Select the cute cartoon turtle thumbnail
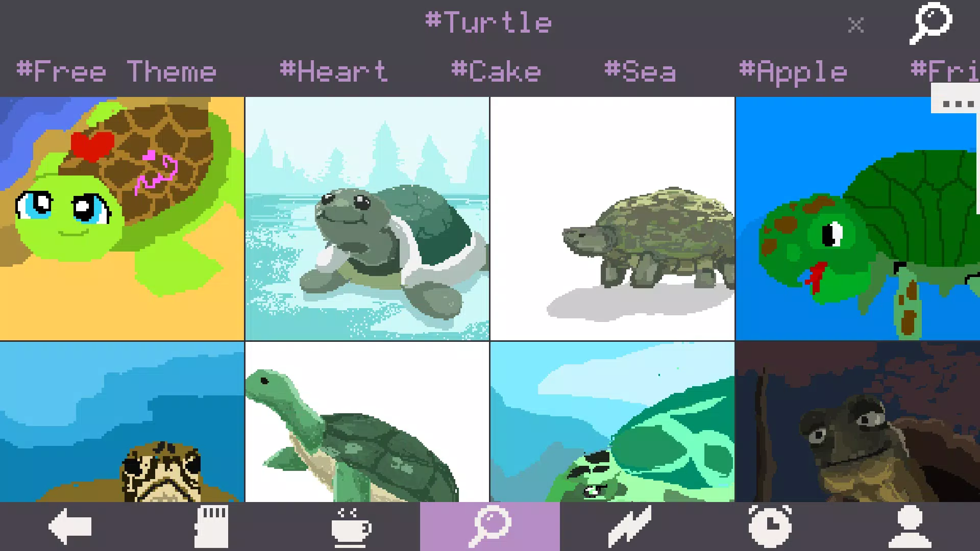The image size is (980, 551). (x=122, y=218)
